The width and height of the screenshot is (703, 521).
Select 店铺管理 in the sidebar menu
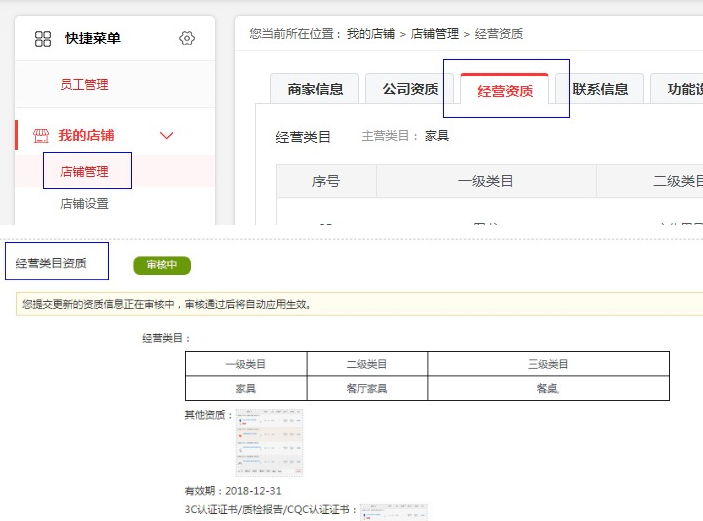tap(85, 171)
